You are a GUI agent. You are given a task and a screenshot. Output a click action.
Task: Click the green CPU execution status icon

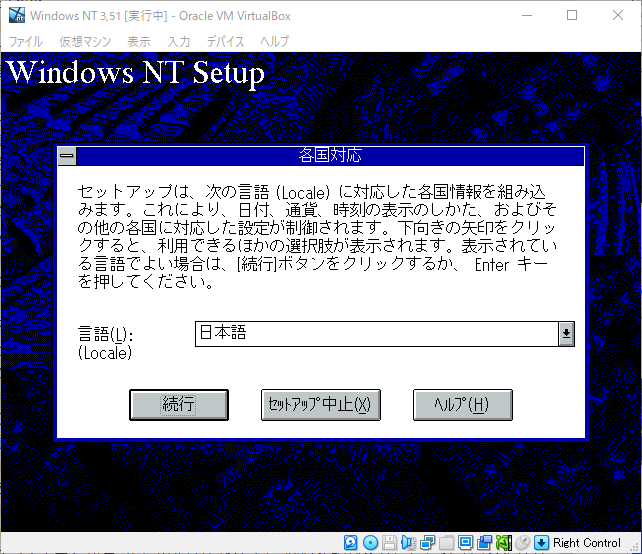pyautogui.click(x=504, y=543)
